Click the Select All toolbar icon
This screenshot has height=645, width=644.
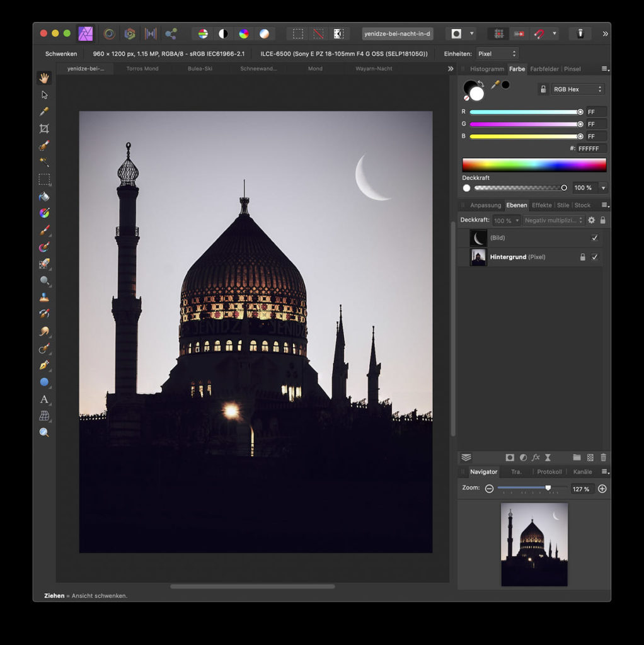tap(298, 34)
